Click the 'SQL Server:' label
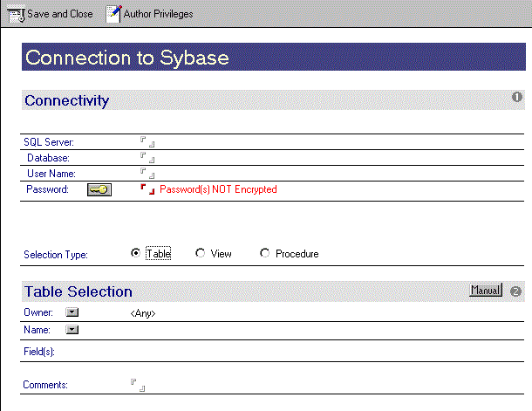 pyautogui.click(x=49, y=142)
